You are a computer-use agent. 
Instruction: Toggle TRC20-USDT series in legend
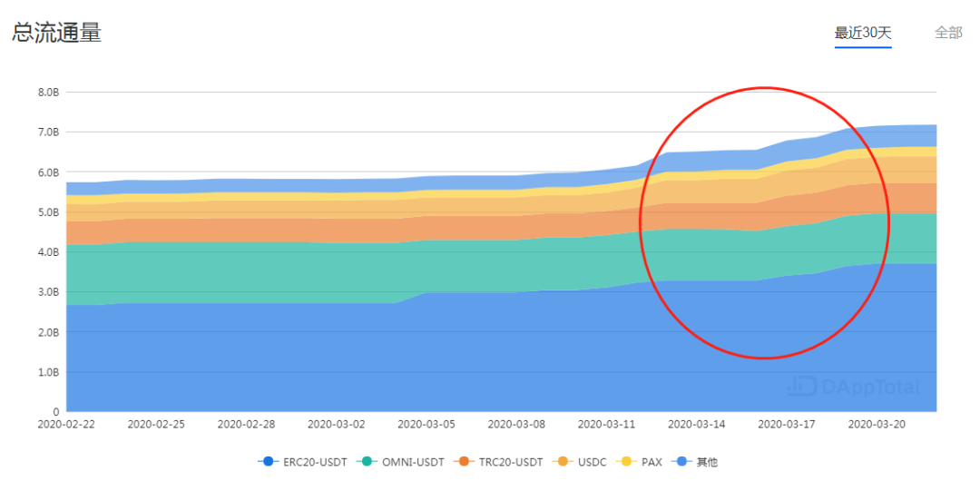coord(498,462)
